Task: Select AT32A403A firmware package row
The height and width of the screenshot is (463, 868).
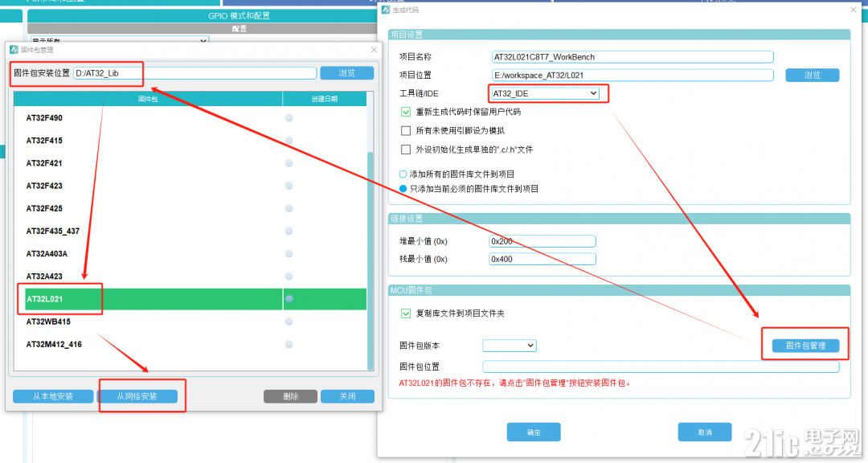Action: 190,254
